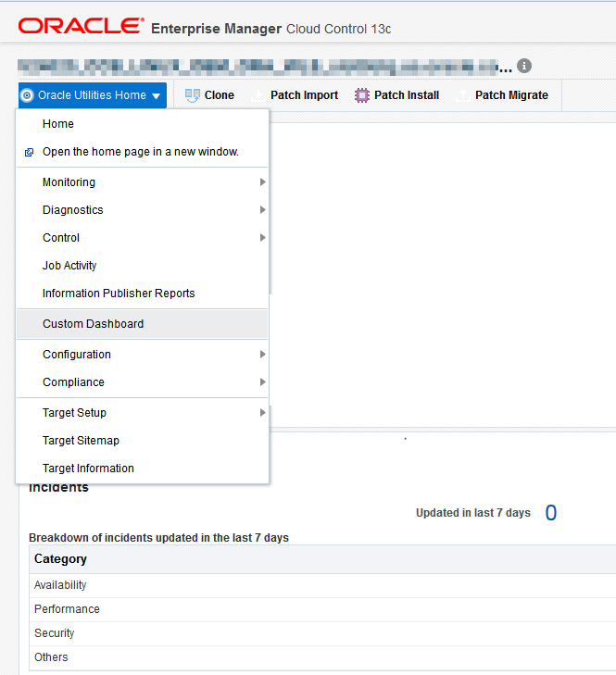Image resolution: width=616 pixels, height=675 pixels.
Task: Select Home from the menu
Action: (x=142, y=124)
